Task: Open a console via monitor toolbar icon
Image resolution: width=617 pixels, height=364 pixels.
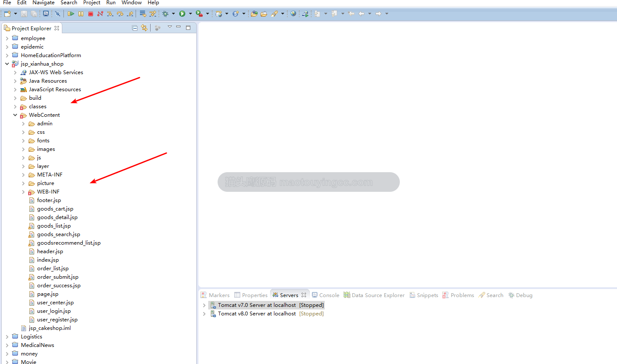Action: pos(46,14)
